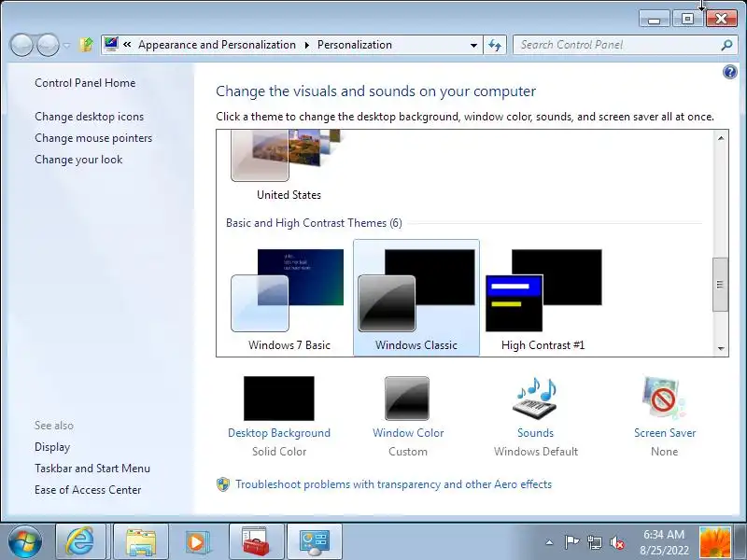Minimize the Personalization window

(x=655, y=19)
